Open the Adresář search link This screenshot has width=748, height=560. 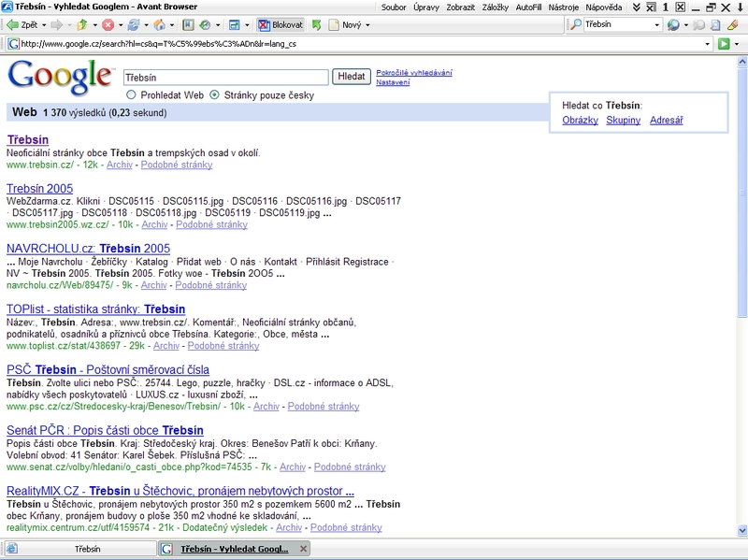point(667,121)
